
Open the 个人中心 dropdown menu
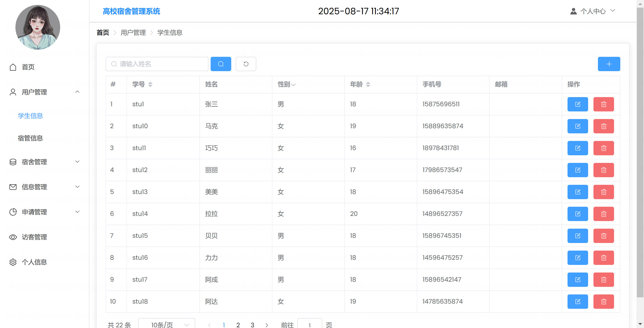click(593, 11)
